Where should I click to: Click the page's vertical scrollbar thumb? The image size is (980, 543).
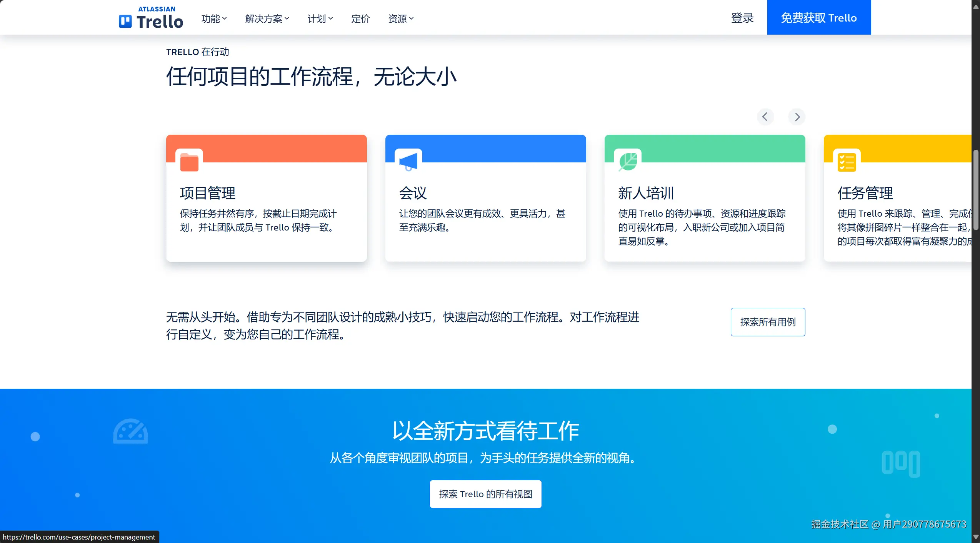click(x=976, y=190)
